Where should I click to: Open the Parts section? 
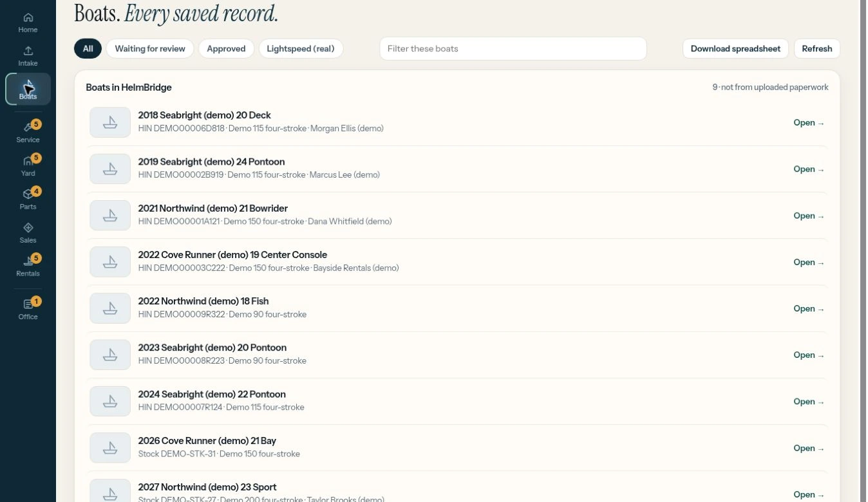click(x=28, y=199)
